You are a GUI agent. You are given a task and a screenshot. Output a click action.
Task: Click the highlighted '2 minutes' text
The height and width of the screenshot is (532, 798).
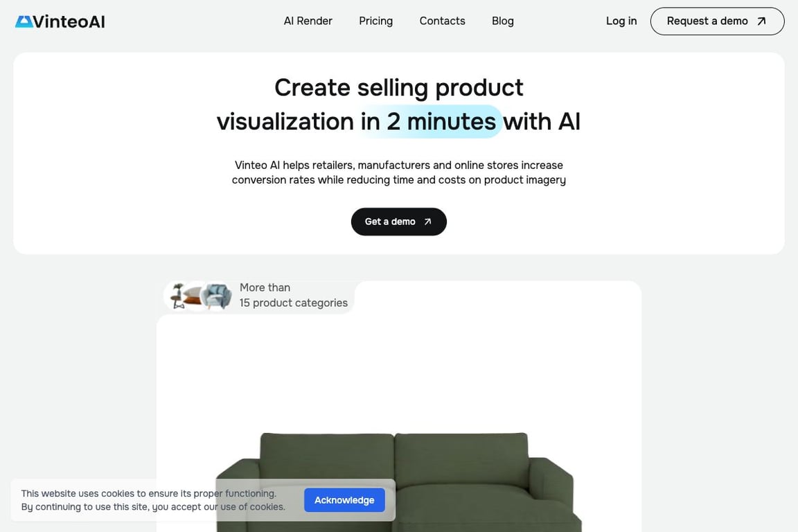441,122
